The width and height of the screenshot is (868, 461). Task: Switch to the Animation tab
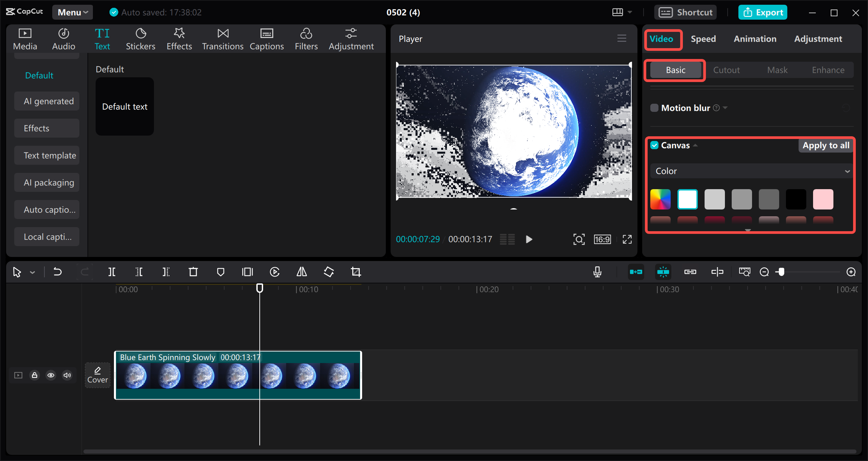[754, 38]
